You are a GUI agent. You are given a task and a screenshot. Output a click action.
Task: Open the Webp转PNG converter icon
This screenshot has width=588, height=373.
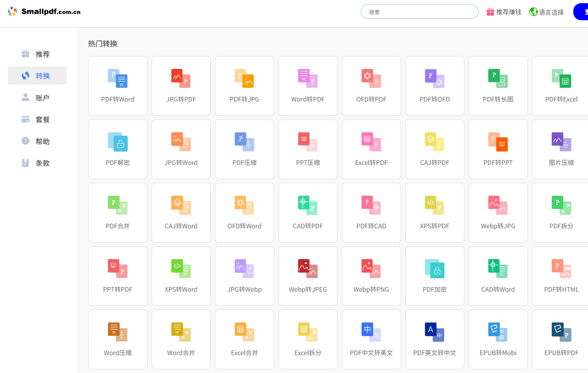[371, 269]
